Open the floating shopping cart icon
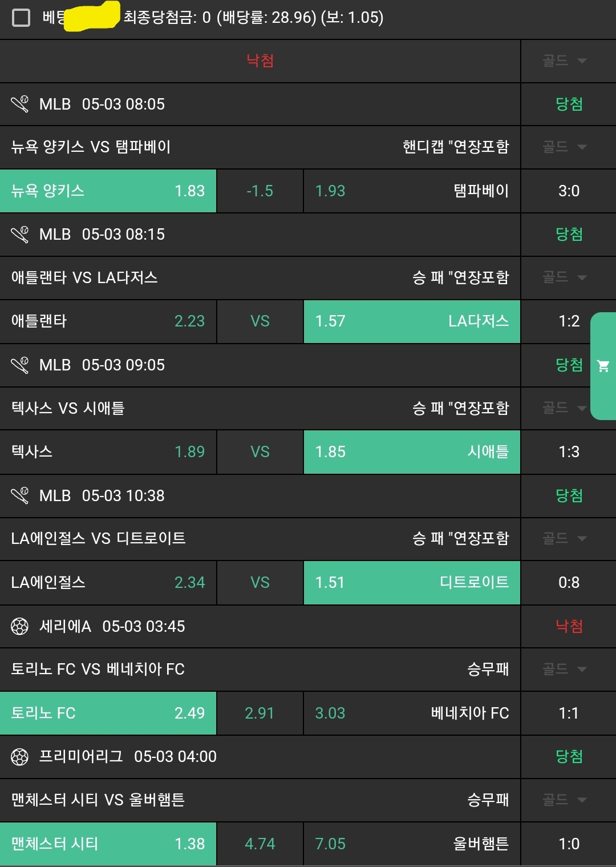Screen dimensions: 616x867 603,366
